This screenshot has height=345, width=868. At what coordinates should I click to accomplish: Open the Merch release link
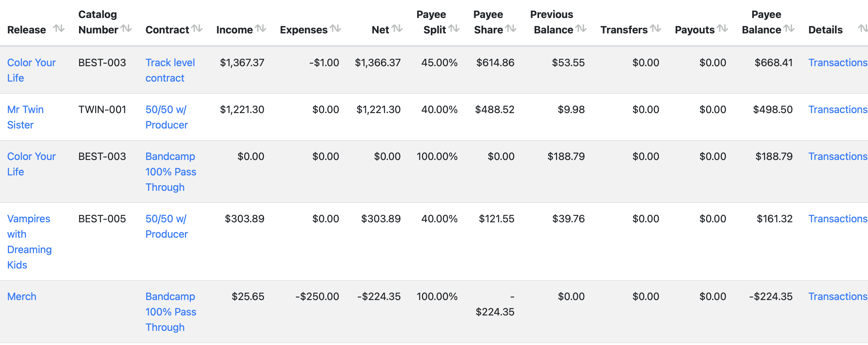(x=22, y=296)
